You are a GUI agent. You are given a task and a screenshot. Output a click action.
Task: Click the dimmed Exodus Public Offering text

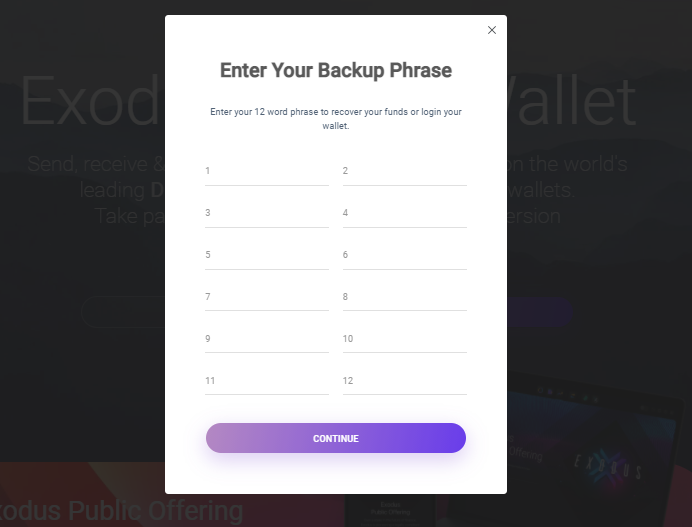click(119, 511)
